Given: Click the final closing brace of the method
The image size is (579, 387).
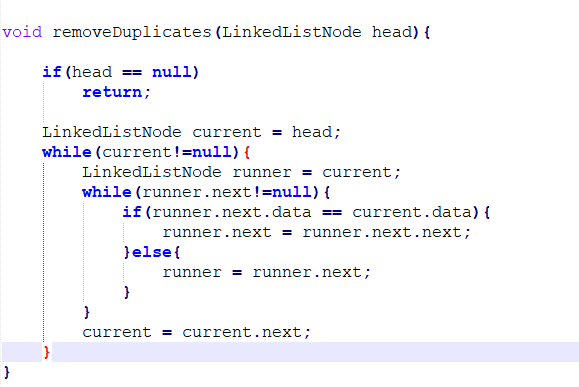Looking at the screenshot, I should coord(7,372).
